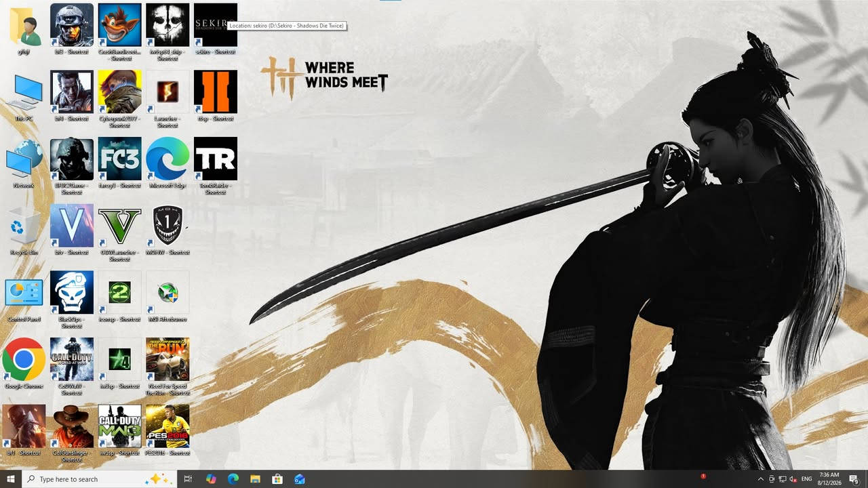Open the PES2016 shortcut

click(167, 427)
